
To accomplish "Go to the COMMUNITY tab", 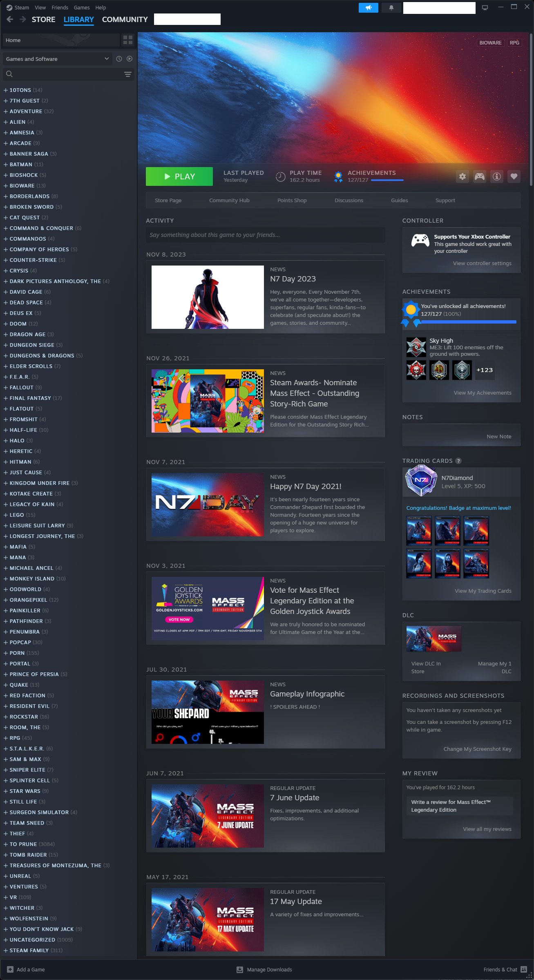I will coord(125,19).
